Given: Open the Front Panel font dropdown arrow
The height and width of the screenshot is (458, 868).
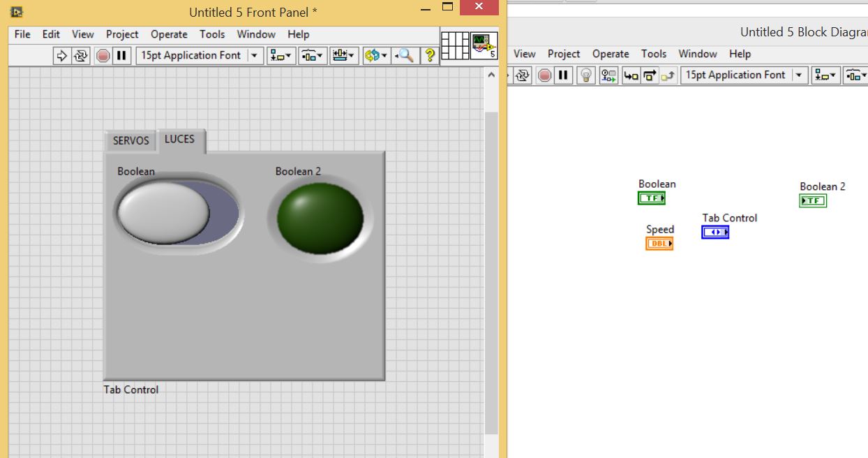Looking at the screenshot, I should [x=255, y=56].
